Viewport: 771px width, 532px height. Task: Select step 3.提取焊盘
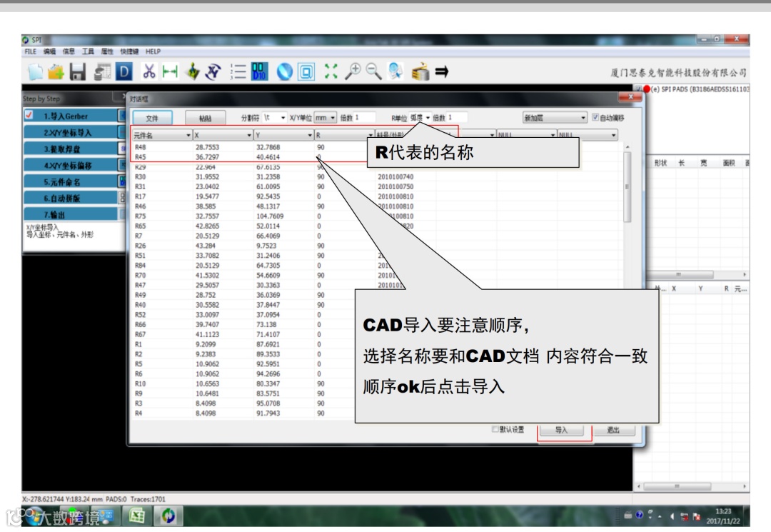71,149
